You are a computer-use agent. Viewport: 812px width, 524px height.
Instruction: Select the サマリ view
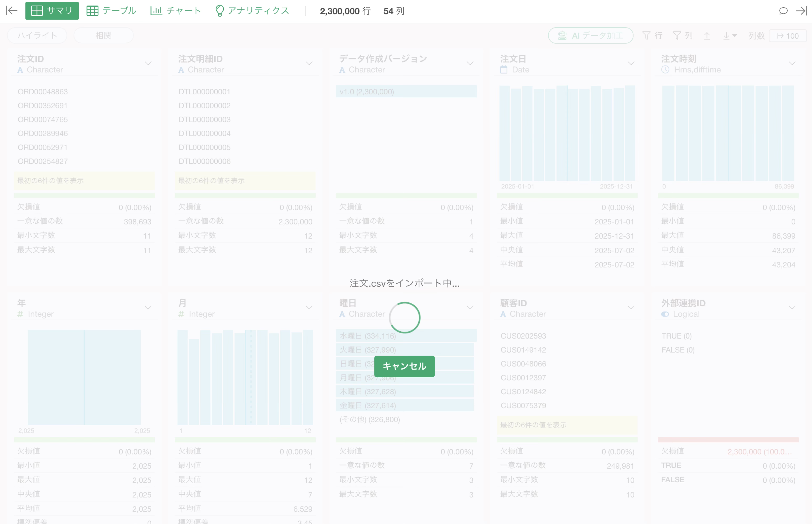(x=52, y=11)
